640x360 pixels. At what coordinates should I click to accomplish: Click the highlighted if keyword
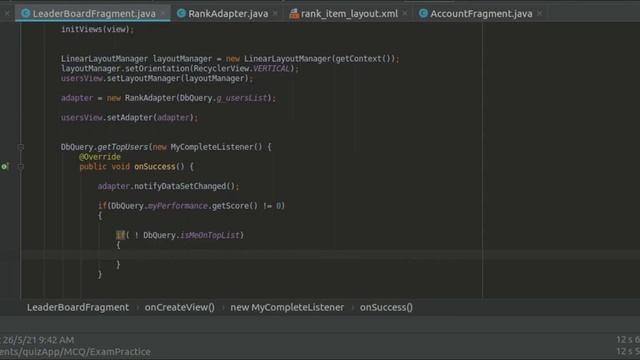(x=120, y=235)
